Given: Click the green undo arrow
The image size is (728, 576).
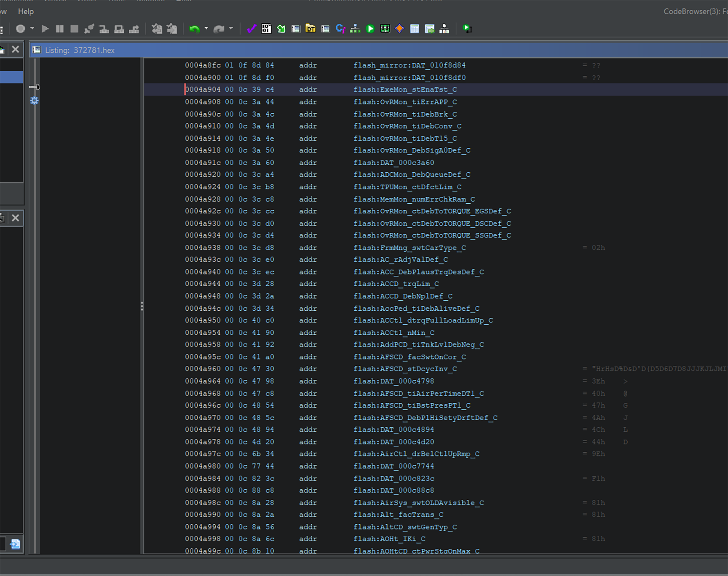Looking at the screenshot, I should pyautogui.click(x=194, y=29).
